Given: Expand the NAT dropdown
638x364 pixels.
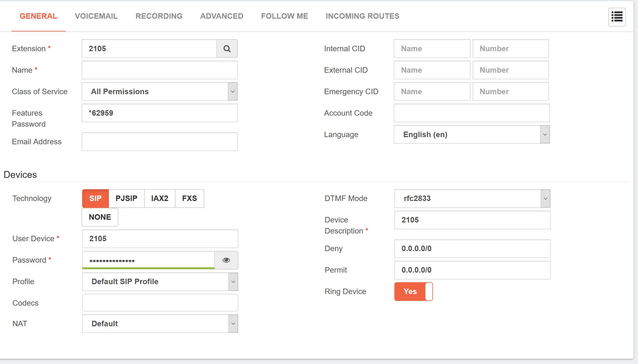Looking at the screenshot, I should tap(160, 324).
